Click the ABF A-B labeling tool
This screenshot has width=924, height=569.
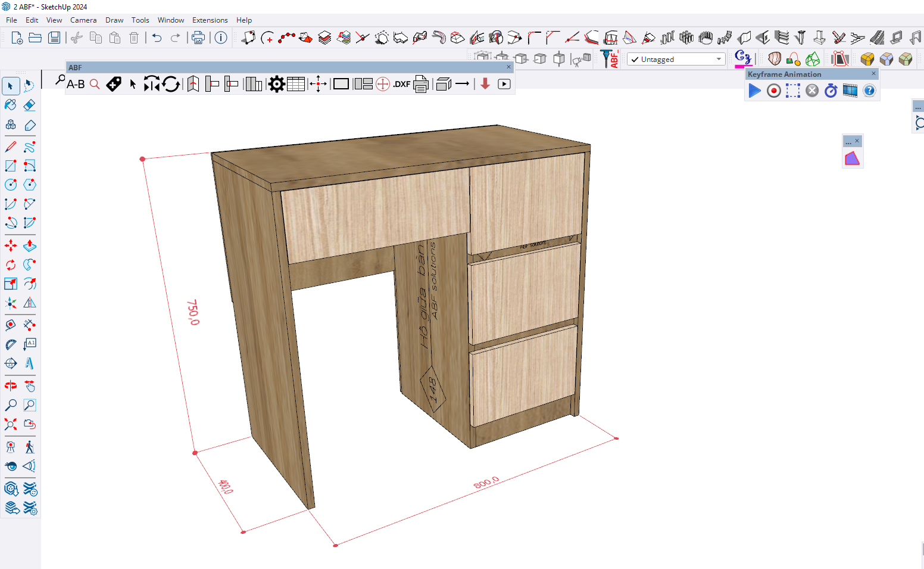coord(76,84)
